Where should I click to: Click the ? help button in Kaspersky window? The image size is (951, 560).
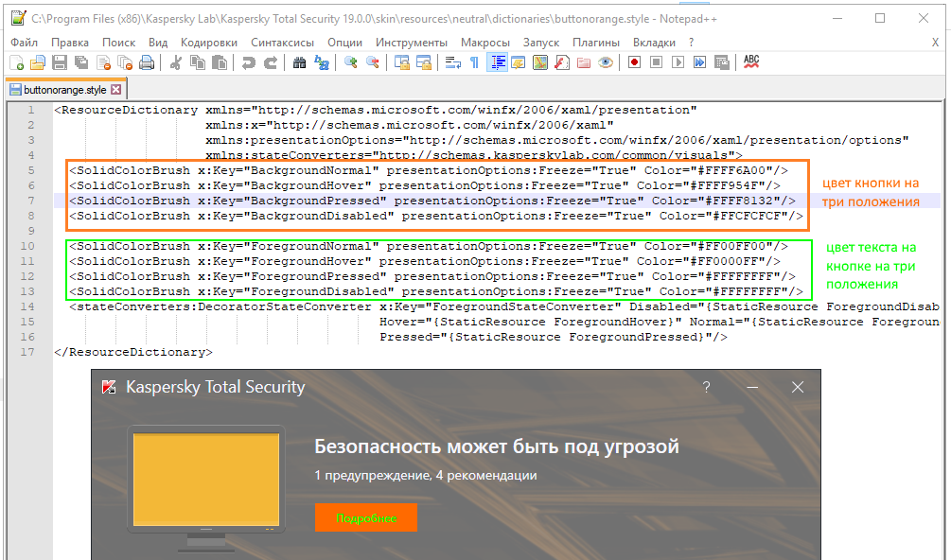(x=706, y=387)
